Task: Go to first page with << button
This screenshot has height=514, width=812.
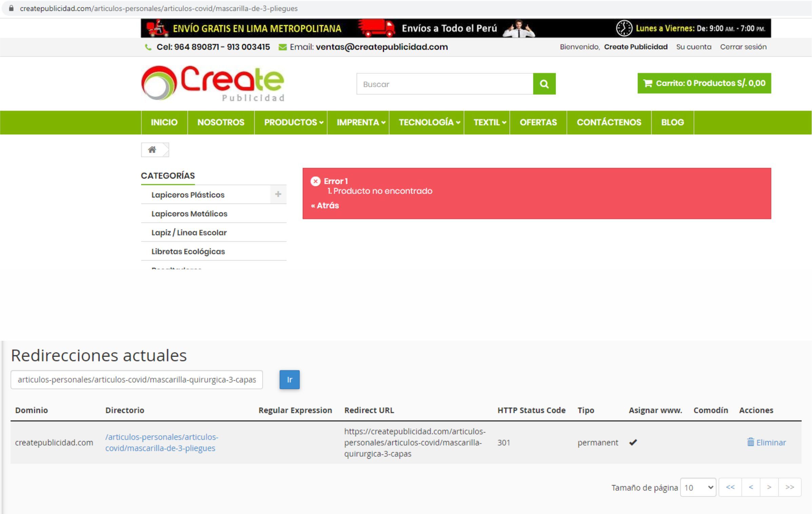Action: point(730,487)
